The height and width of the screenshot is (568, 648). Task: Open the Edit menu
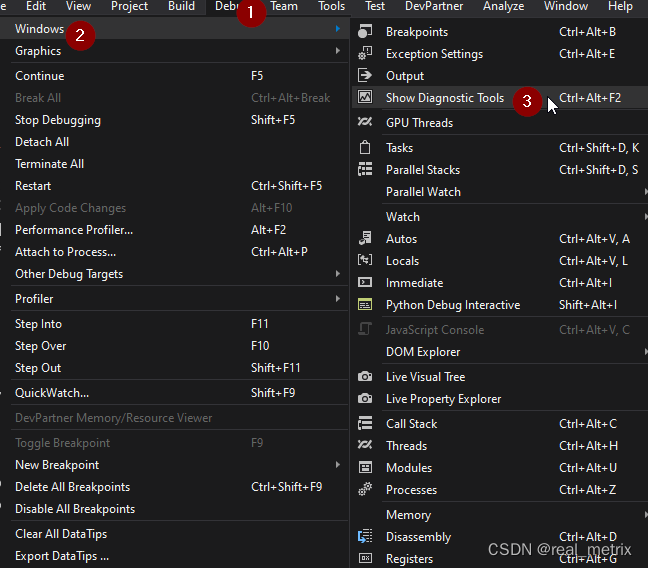click(x=36, y=6)
